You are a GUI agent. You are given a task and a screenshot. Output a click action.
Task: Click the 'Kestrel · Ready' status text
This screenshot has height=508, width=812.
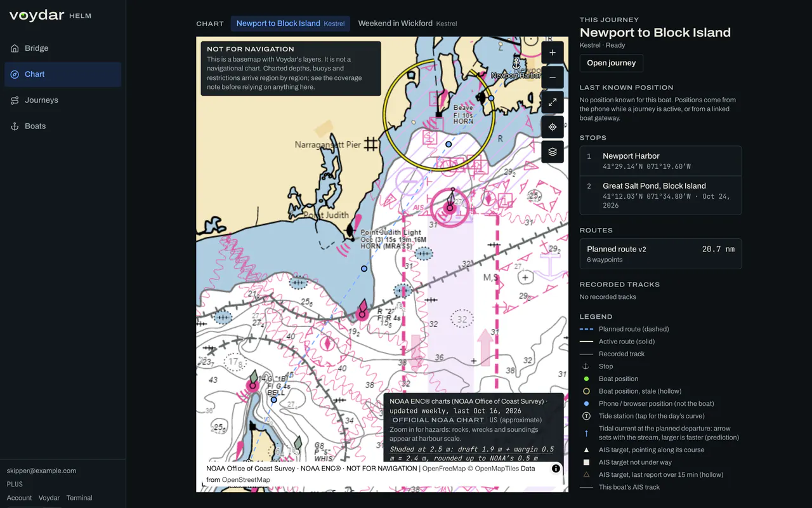point(603,45)
